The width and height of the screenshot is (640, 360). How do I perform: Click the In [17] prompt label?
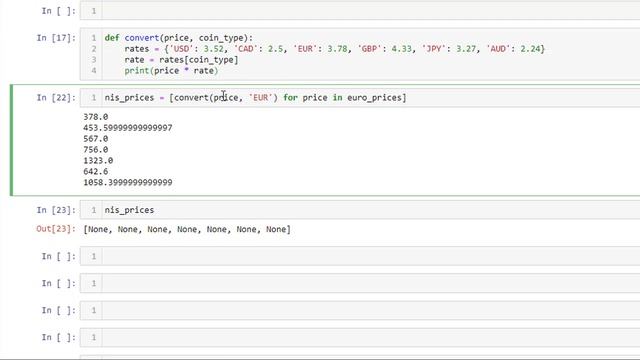tap(56, 38)
